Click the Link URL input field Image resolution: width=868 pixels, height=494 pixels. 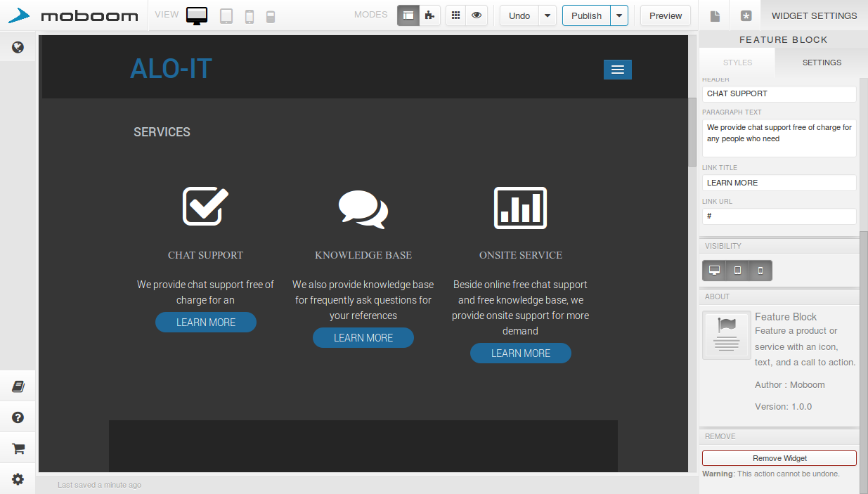779,216
